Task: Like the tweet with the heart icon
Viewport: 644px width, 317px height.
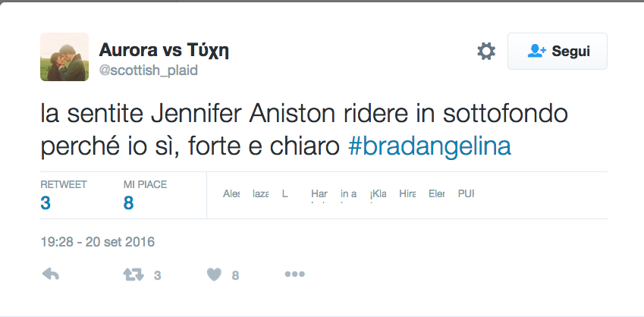Action: (213, 275)
